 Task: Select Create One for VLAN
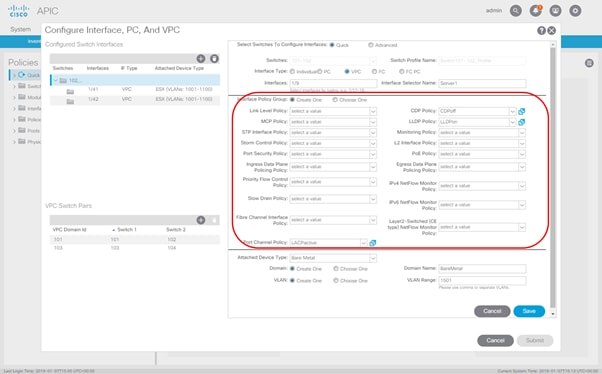click(292, 281)
